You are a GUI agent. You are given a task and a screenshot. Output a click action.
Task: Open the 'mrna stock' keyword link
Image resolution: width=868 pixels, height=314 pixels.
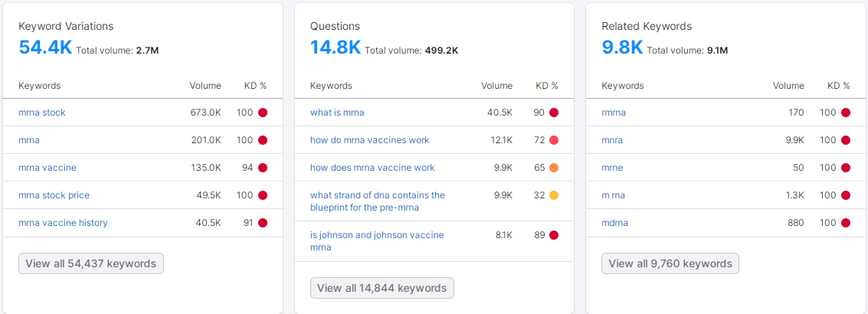[42, 113]
